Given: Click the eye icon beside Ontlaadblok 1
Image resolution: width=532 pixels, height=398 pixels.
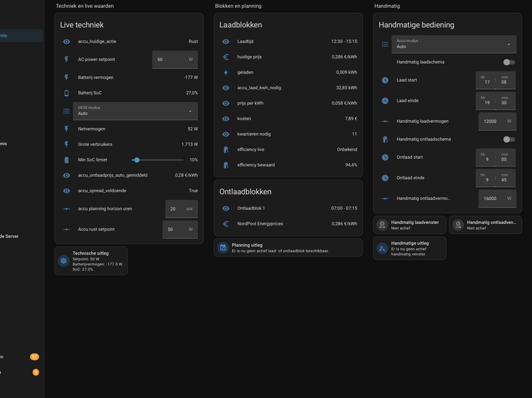Looking at the screenshot, I should click(225, 208).
